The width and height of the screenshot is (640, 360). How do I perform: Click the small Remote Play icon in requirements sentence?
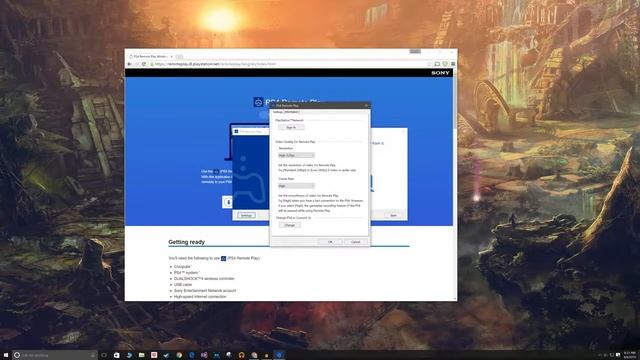point(223,258)
